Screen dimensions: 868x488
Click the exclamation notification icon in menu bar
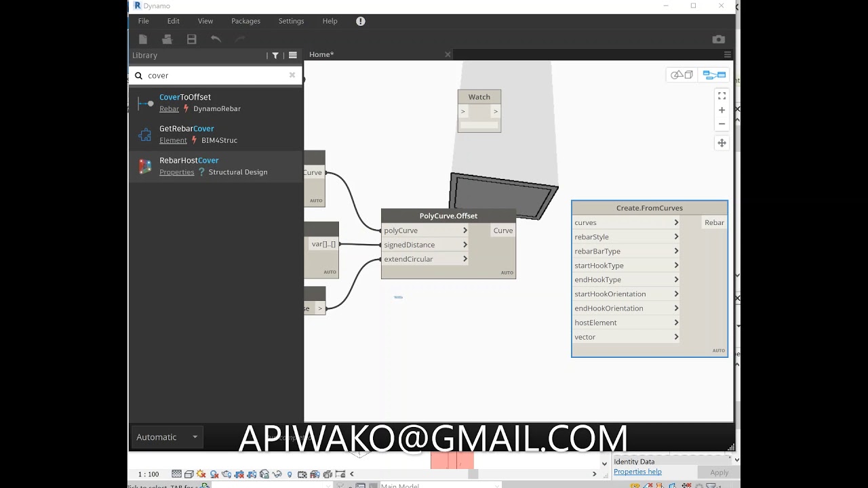point(361,21)
